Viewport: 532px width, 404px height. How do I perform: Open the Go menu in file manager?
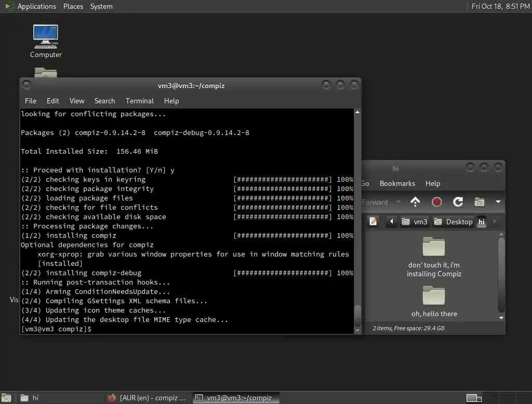click(x=365, y=183)
